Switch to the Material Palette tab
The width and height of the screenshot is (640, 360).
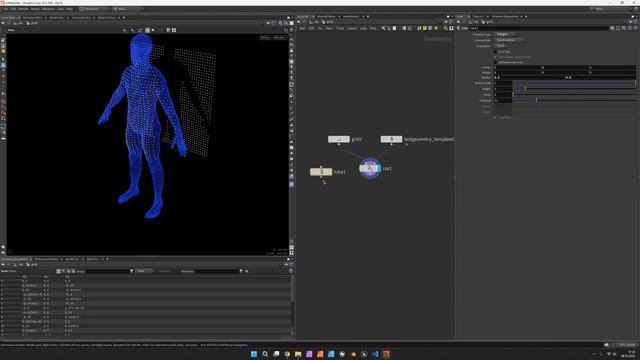(x=326, y=16)
